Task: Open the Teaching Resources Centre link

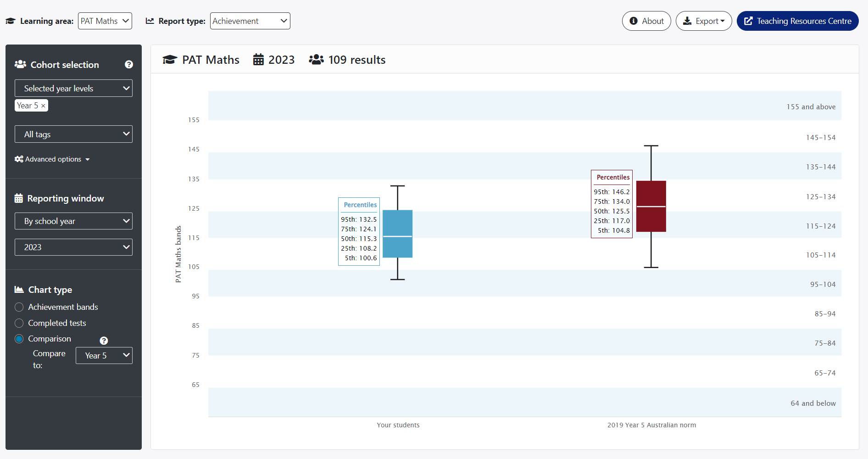Action: coord(797,21)
